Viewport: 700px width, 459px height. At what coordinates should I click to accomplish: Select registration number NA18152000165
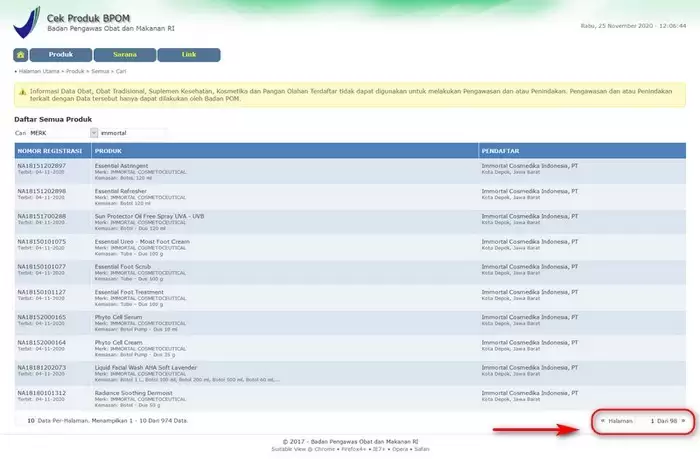coord(42,317)
